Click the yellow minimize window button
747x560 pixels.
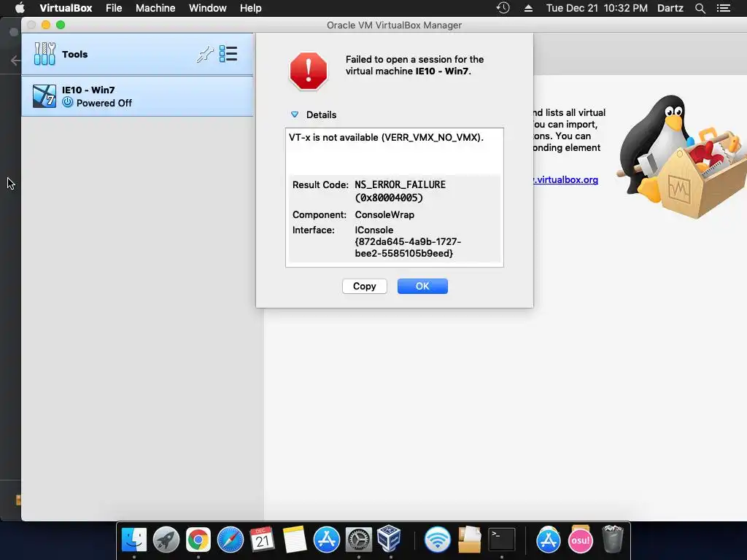[x=46, y=25]
